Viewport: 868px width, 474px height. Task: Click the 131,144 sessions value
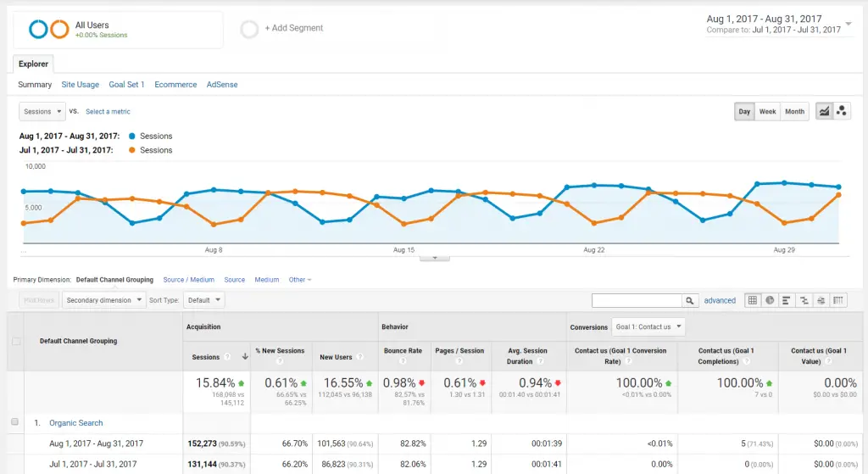[202, 464]
